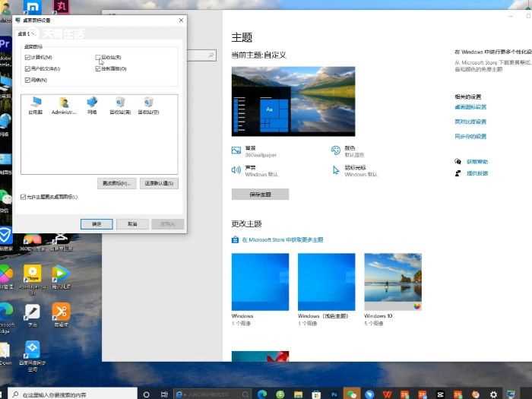Select the 回收站(满) recycle bin icon

(x=120, y=103)
